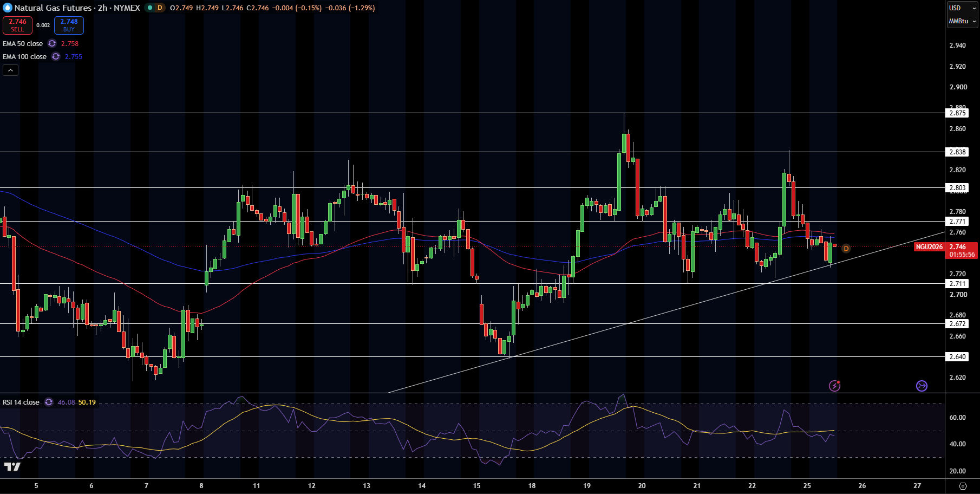Toggle the orange D delayed-data badge in header
This screenshot has width=980, height=494.
(160, 8)
